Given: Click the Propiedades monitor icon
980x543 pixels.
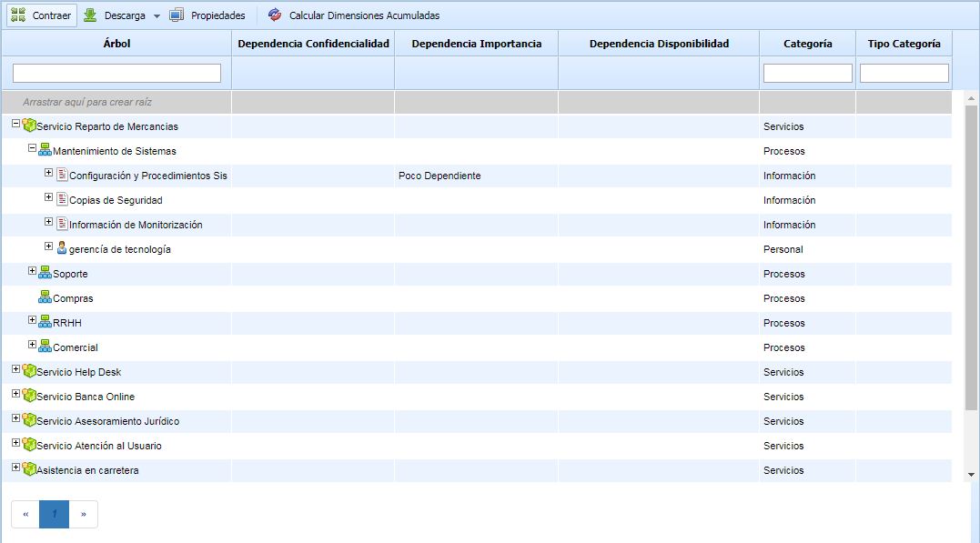Looking at the screenshot, I should click(x=177, y=15).
